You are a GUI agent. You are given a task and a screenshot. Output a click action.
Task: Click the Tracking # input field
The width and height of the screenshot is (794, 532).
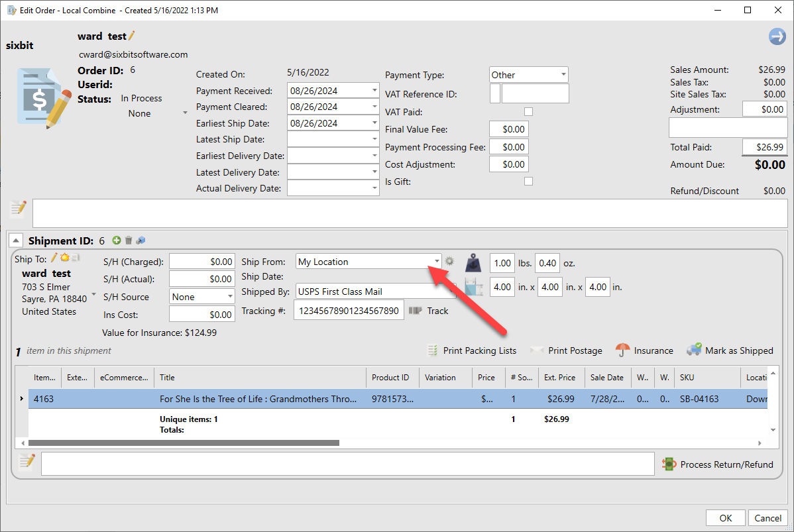[348, 311]
